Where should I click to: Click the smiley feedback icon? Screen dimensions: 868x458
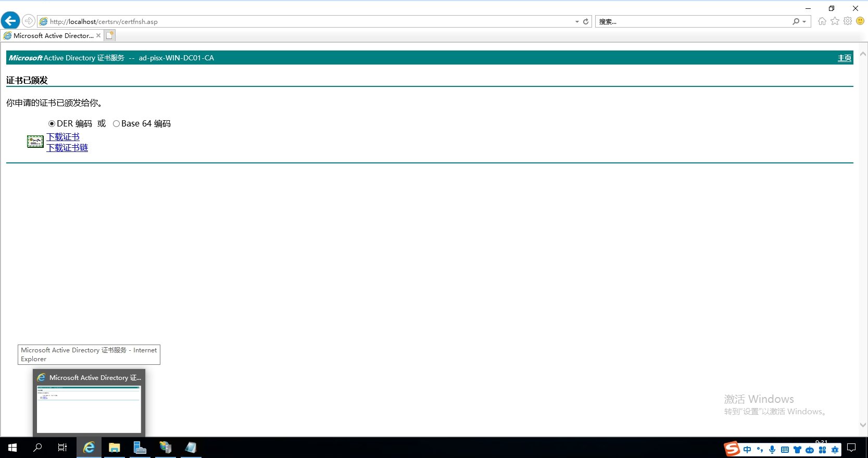[860, 21]
